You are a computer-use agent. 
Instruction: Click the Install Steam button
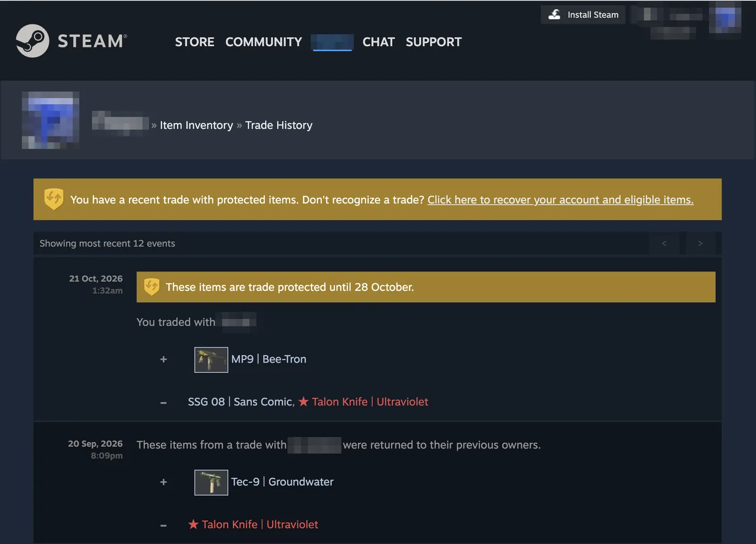pos(583,15)
